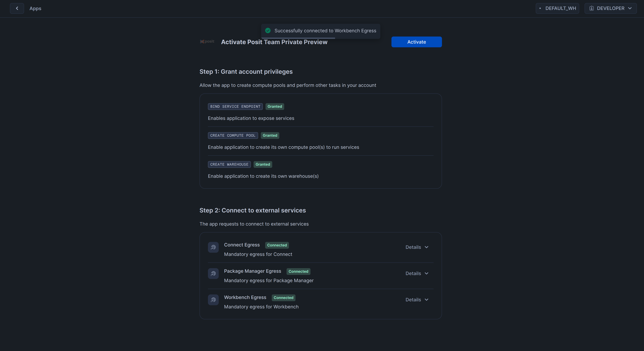Image resolution: width=644 pixels, height=351 pixels.
Task: Click 'Step 1: Grant account privileges' heading
Action: pos(246,72)
